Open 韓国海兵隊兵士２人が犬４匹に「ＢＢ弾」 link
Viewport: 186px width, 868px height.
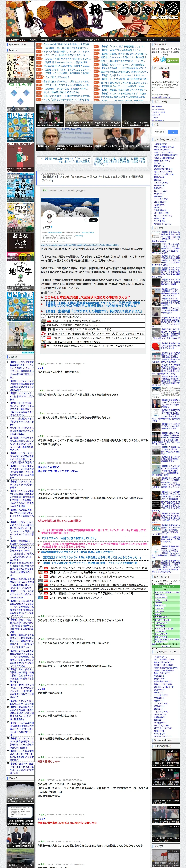pyautogui.click(x=77, y=552)
